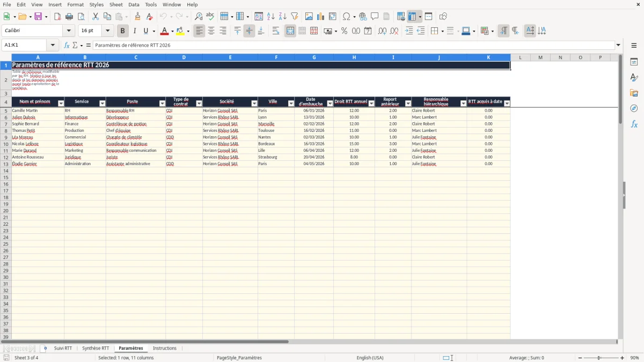Viewport: 644px width, 362px height.
Task: Toggle Center Horizontally alignment
Action: (x=211, y=31)
